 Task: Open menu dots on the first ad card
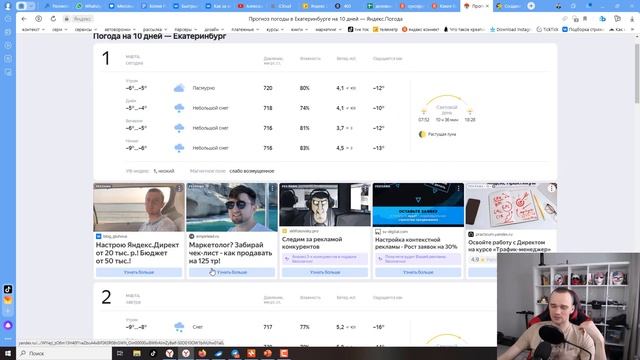point(179,188)
